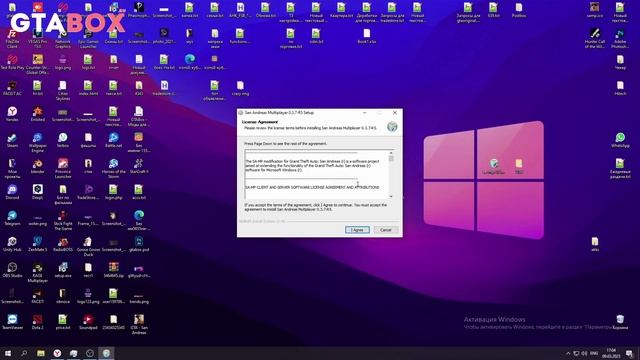640x360 pixels.
Task: Show hidden system tray icons
Action: (x=568, y=353)
